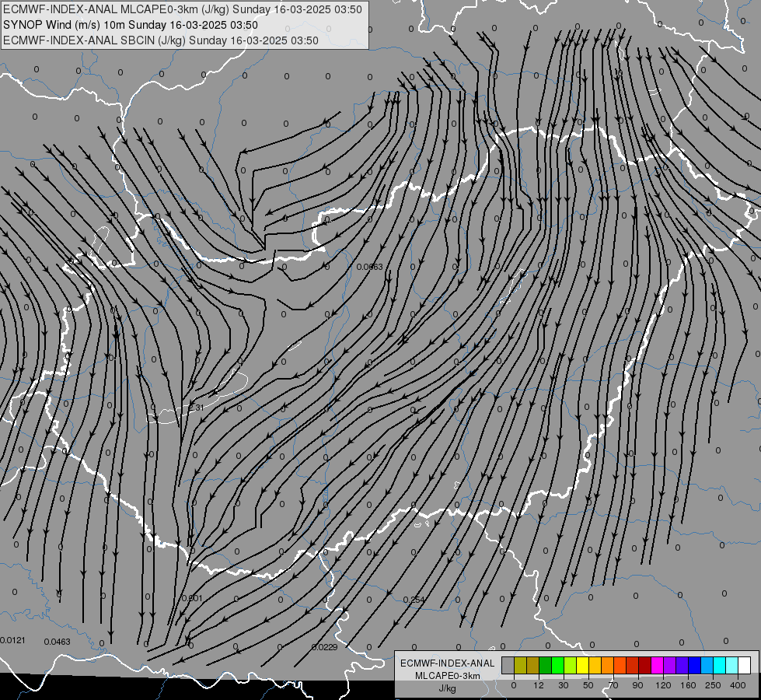Click the cyan legend swatch after 250
The width and height of the screenshot is (761, 700).
(x=720, y=665)
